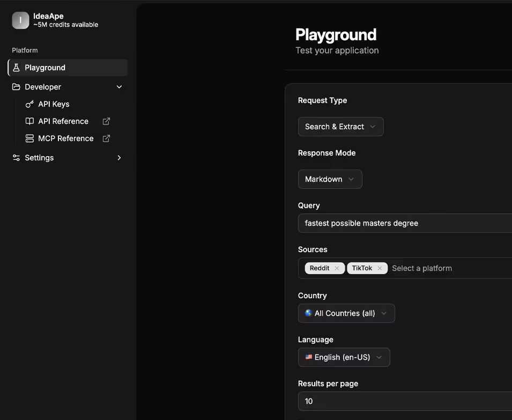Click the API Keys key icon

pyautogui.click(x=29, y=104)
